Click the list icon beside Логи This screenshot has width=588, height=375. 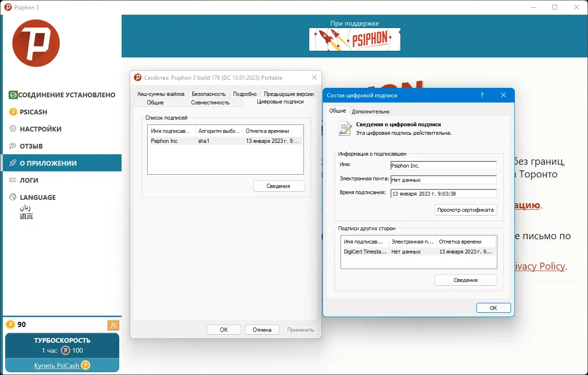[x=13, y=180]
